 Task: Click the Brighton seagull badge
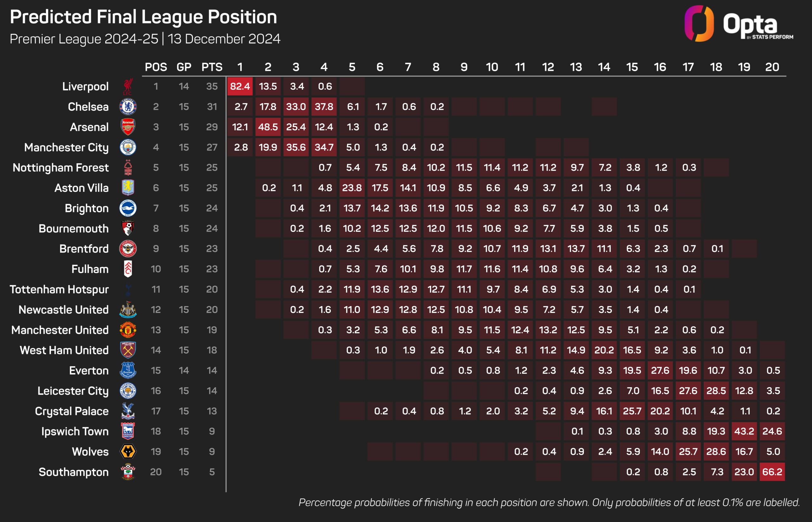point(128,208)
